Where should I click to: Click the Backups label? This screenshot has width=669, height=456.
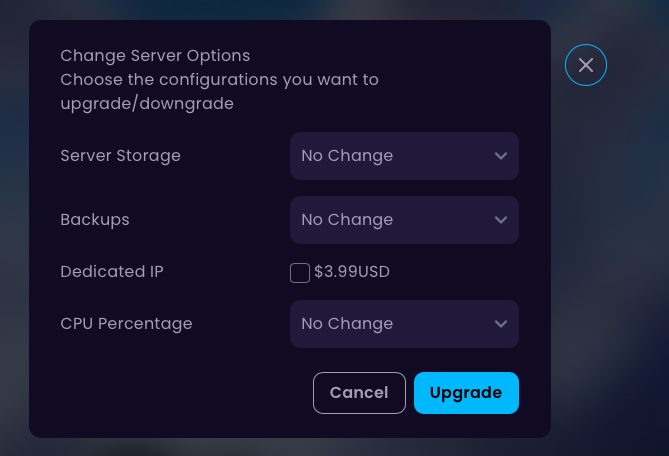point(95,220)
